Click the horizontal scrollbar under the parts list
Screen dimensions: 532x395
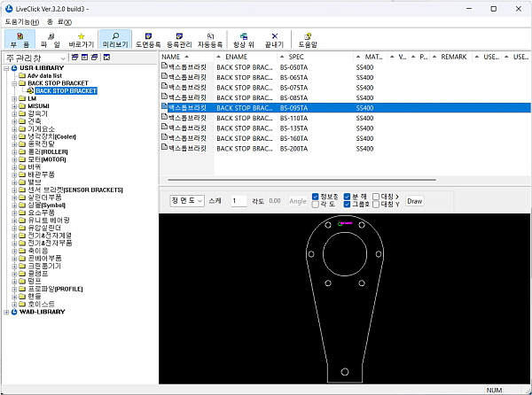(x=302, y=180)
